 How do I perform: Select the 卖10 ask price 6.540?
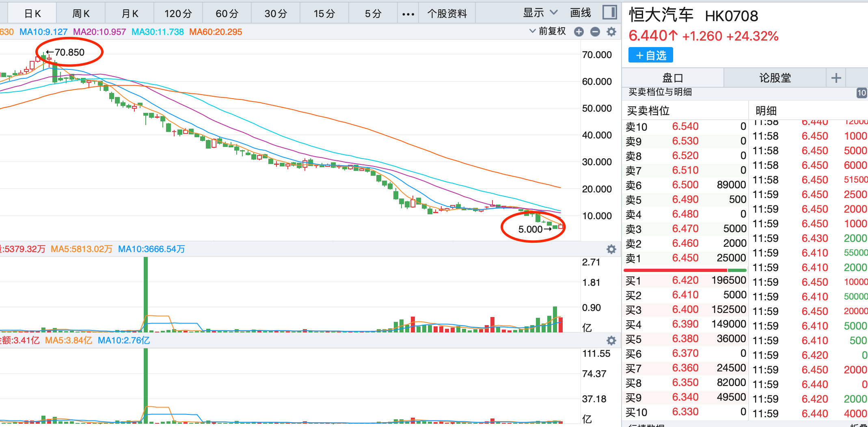click(685, 126)
